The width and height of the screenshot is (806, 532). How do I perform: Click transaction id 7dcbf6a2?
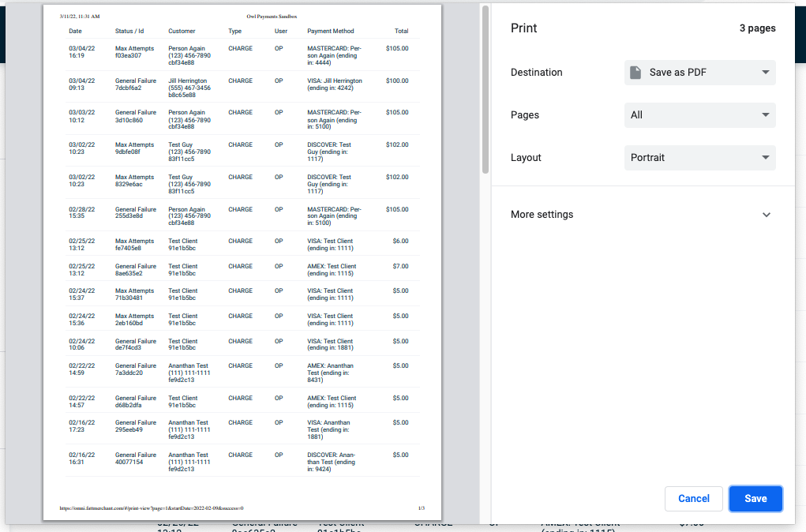(128, 88)
